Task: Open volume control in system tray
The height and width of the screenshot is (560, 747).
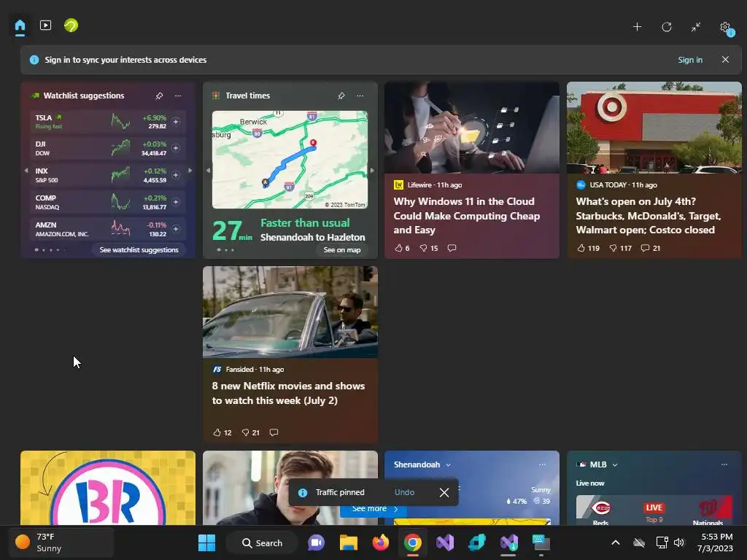Action: (x=679, y=542)
